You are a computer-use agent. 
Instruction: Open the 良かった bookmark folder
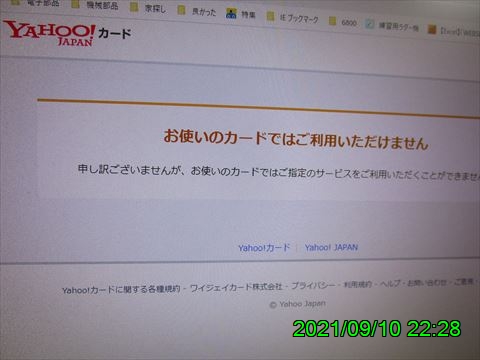197,11
